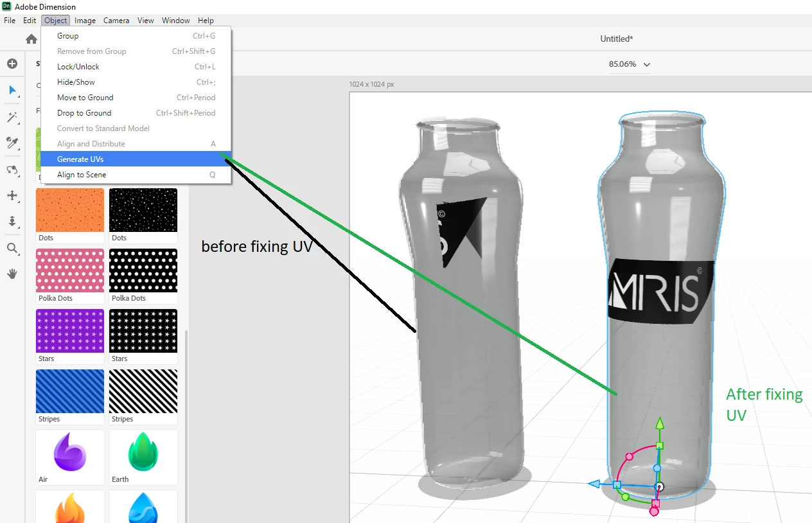Choose Hide/Show menu entry

point(136,82)
